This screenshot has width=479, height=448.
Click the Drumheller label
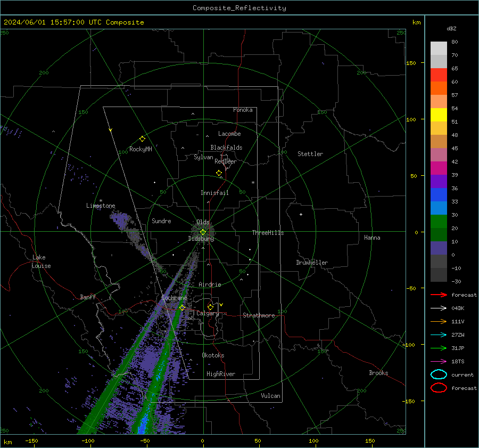click(312, 263)
